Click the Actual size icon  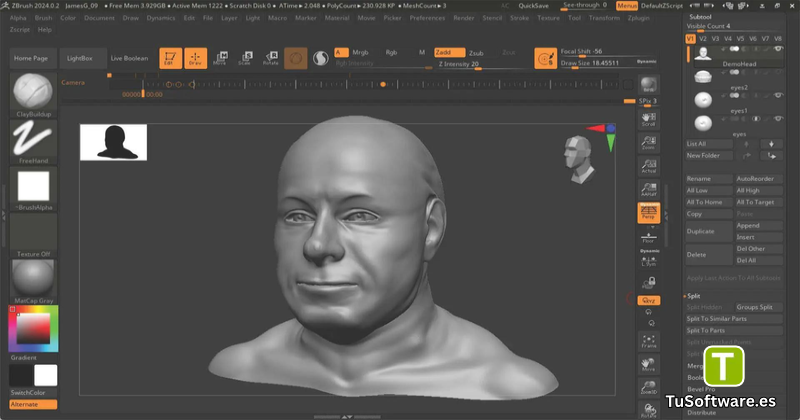pyautogui.click(x=648, y=166)
